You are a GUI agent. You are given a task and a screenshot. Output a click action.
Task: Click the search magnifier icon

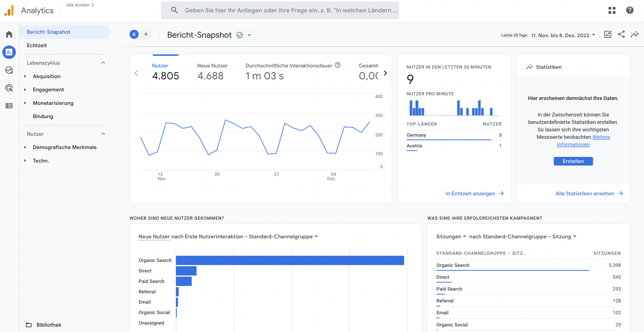pyautogui.click(x=174, y=10)
